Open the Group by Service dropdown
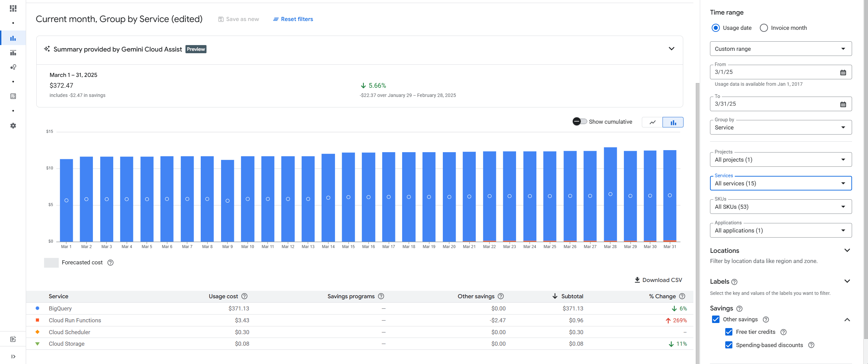868x364 pixels. [781, 127]
